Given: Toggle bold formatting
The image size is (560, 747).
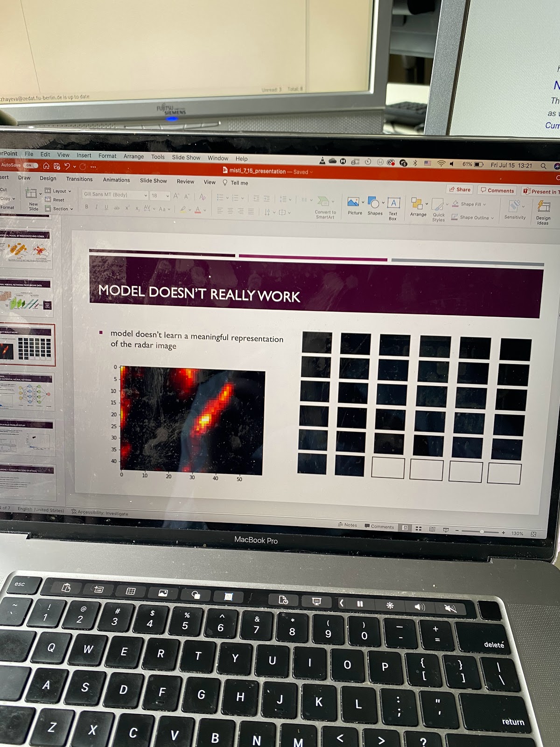Looking at the screenshot, I should 86,207.
